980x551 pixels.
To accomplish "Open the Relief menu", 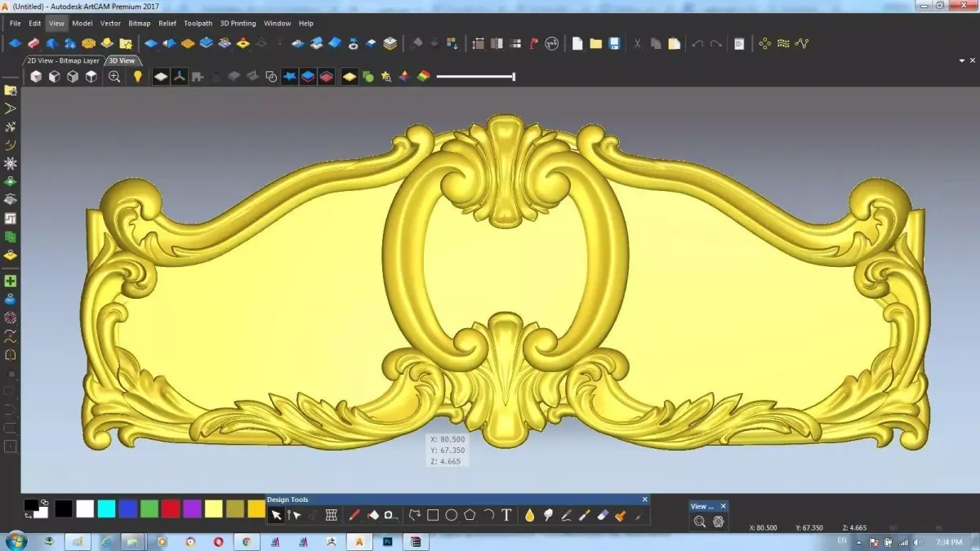I will tap(167, 24).
